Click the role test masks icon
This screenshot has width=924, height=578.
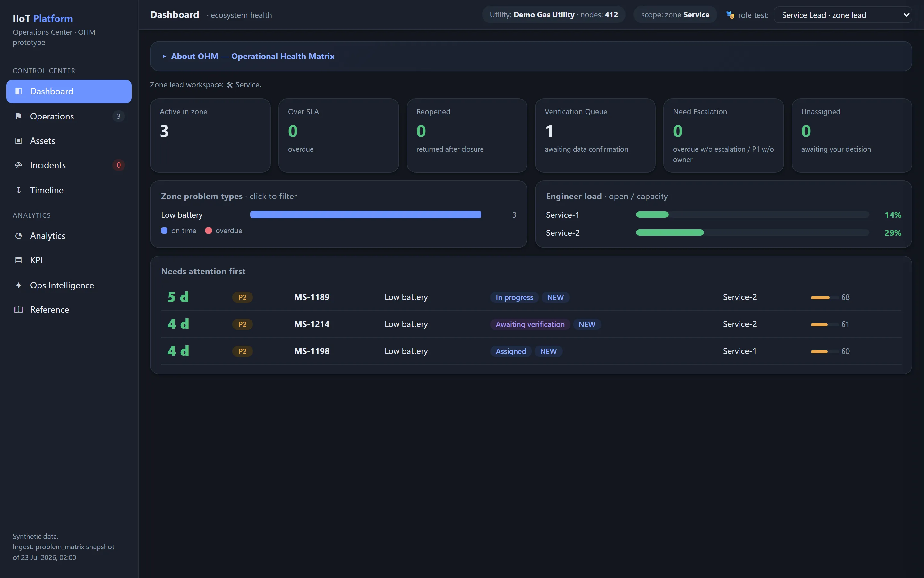pyautogui.click(x=730, y=15)
